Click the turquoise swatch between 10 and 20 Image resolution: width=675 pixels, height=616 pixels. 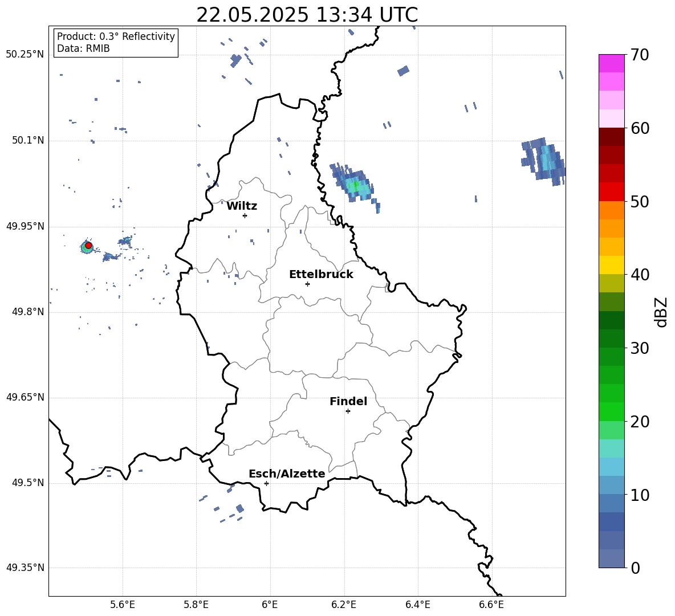coord(612,448)
